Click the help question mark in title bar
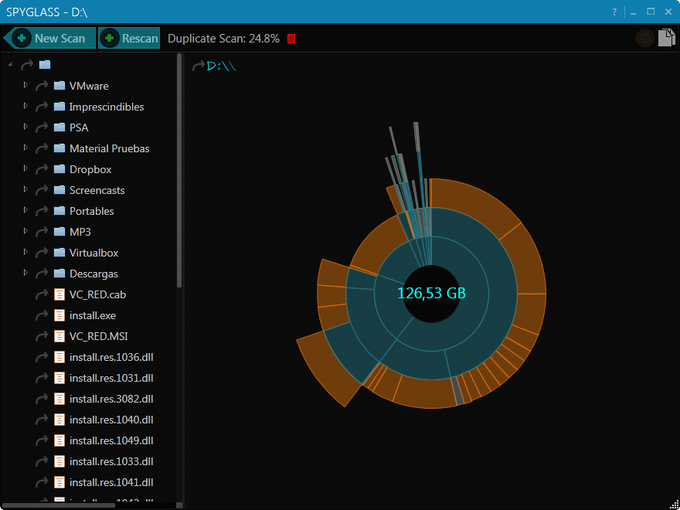Image resolution: width=680 pixels, height=510 pixels. pyautogui.click(x=614, y=11)
